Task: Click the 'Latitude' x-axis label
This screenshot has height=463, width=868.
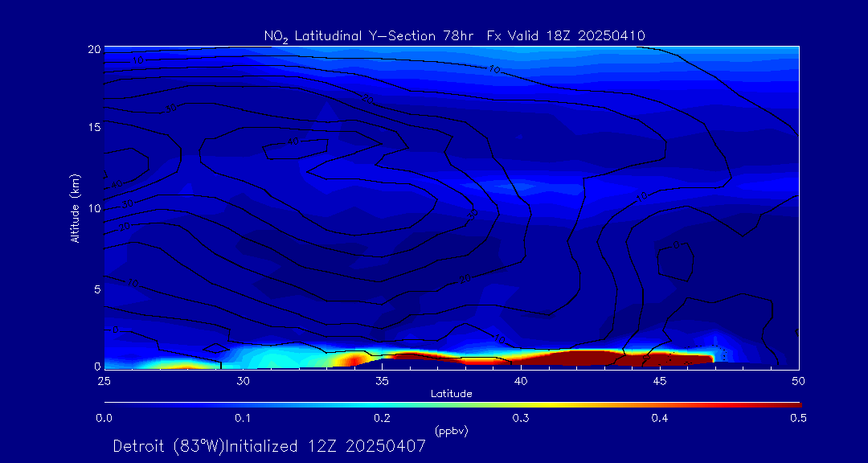Action: click(452, 394)
